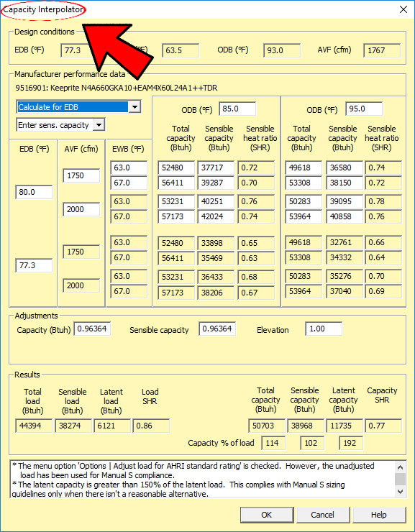This screenshot has width=415, height=532.
Task: Select the design conditions ODB field 93.0
Action: click(x=282, y=50)
